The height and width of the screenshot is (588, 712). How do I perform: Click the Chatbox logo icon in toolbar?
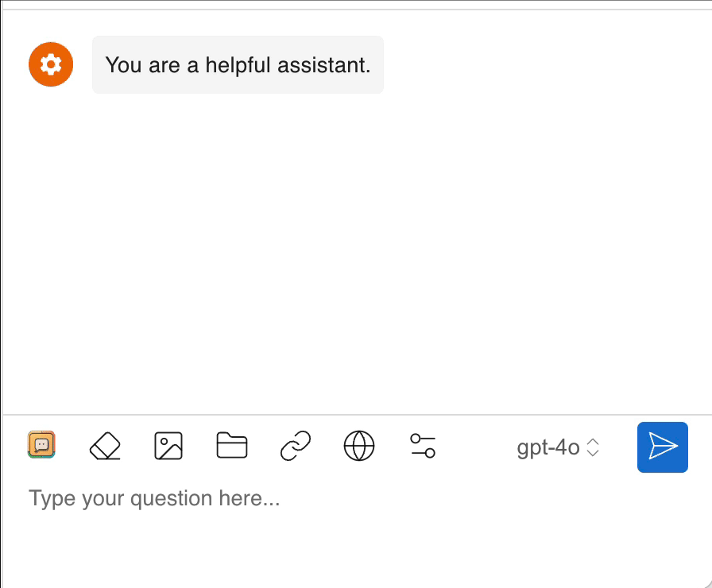click(41, 445)
